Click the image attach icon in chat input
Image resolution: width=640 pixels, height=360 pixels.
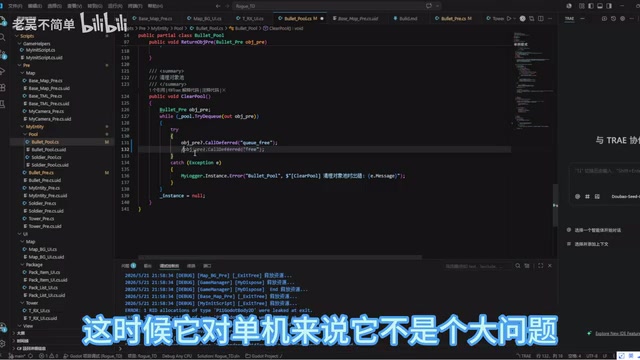(597, 196)
